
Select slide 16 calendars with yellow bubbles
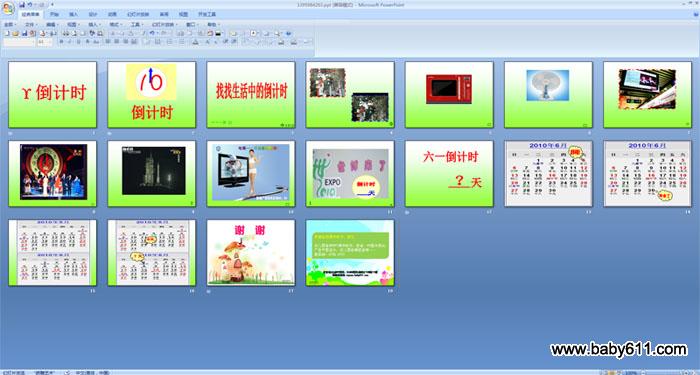(151, 253)
